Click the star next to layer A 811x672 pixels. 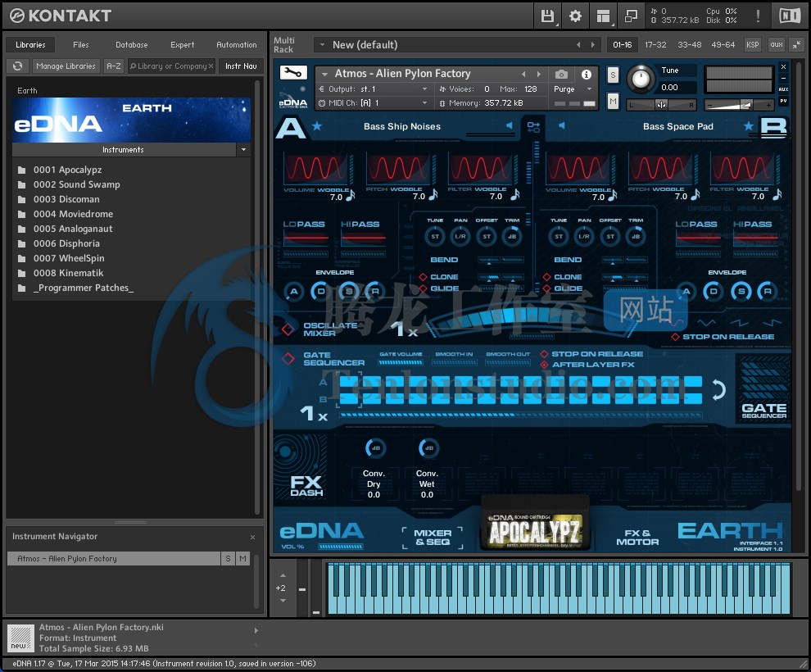click(317, 125)
